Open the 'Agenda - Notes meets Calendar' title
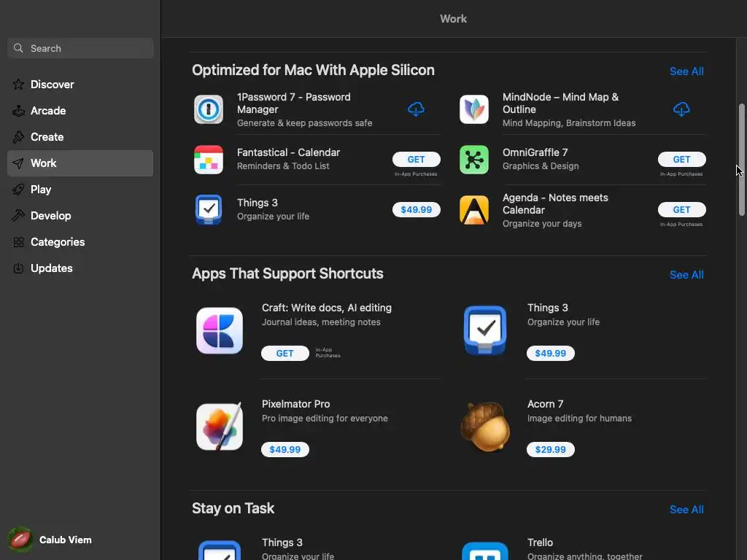 click(x=555, y=204)
